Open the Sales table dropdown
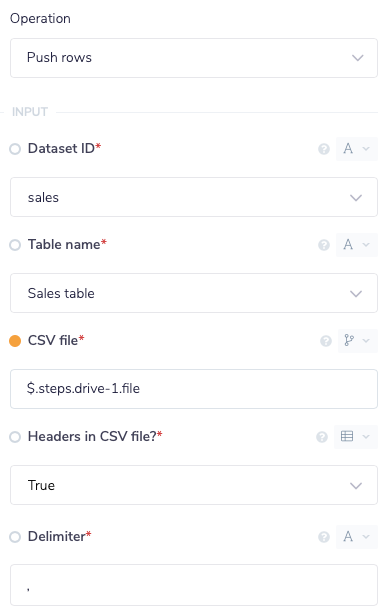389x614 pixels. coord(194,293)
